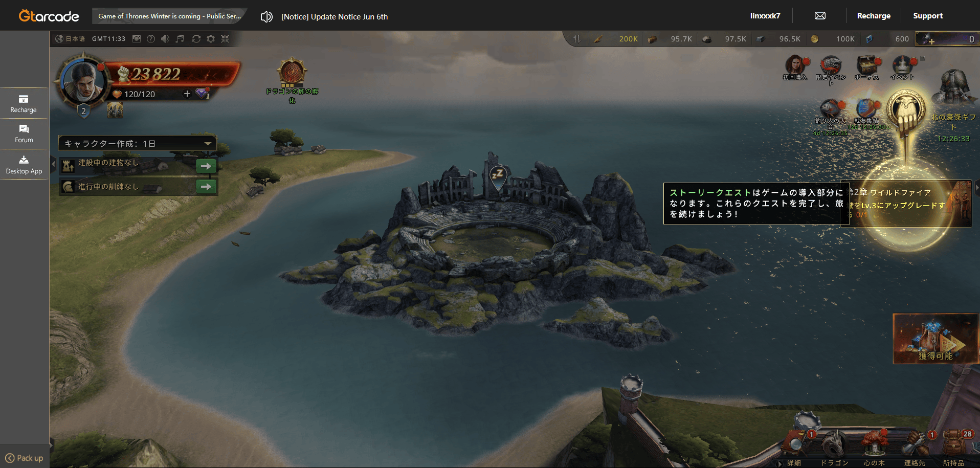The width and height of the screenshot is (980, 468).
Task: Click the gold coin resource 100K
Action: click(x=833, y=39)
